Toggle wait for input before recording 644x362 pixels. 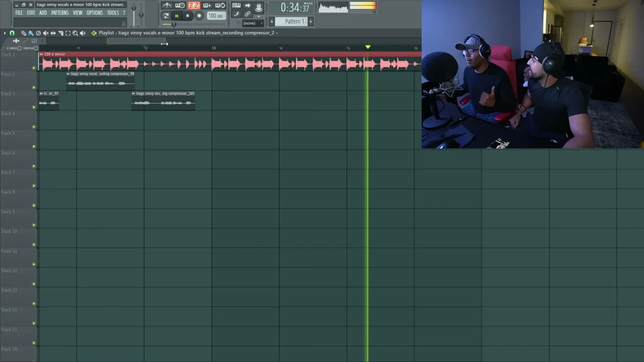pyautogui.click(x=180, y=6)
